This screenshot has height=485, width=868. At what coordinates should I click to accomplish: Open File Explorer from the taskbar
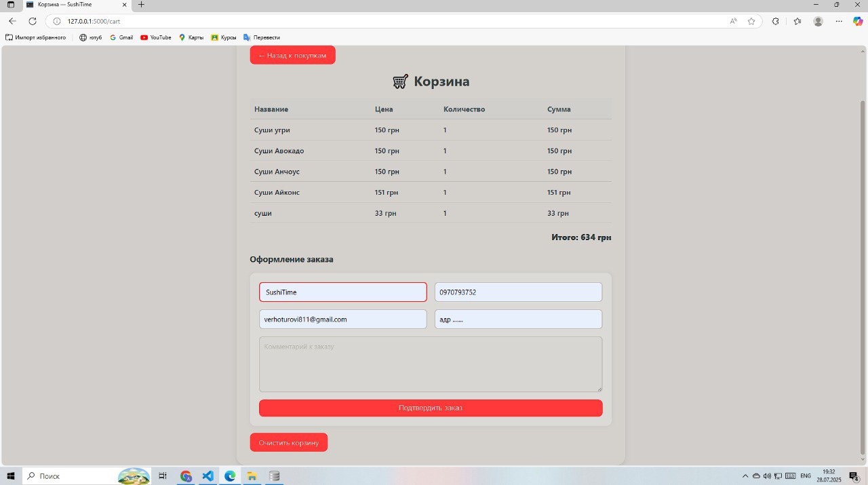coord(252,476)
